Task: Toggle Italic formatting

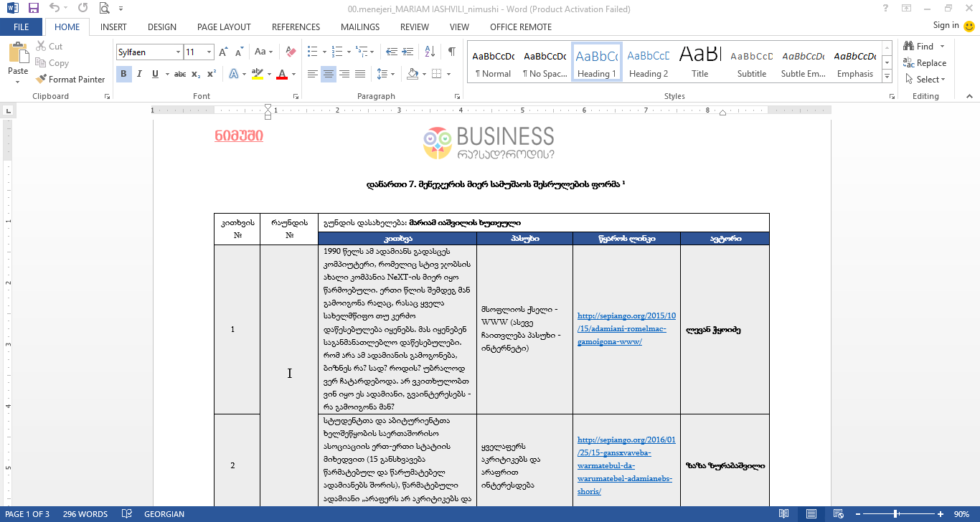Action: pos(138,74)
